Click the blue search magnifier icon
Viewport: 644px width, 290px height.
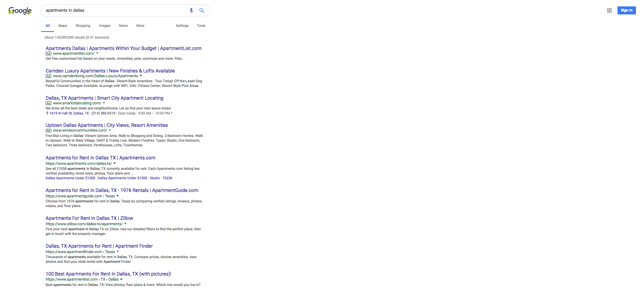tap(202, 10)
